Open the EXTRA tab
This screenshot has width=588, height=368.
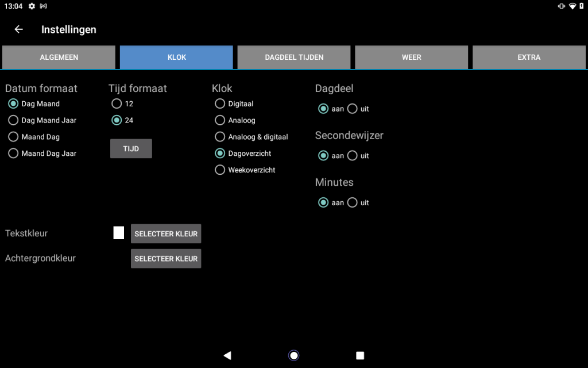[529, 57]
